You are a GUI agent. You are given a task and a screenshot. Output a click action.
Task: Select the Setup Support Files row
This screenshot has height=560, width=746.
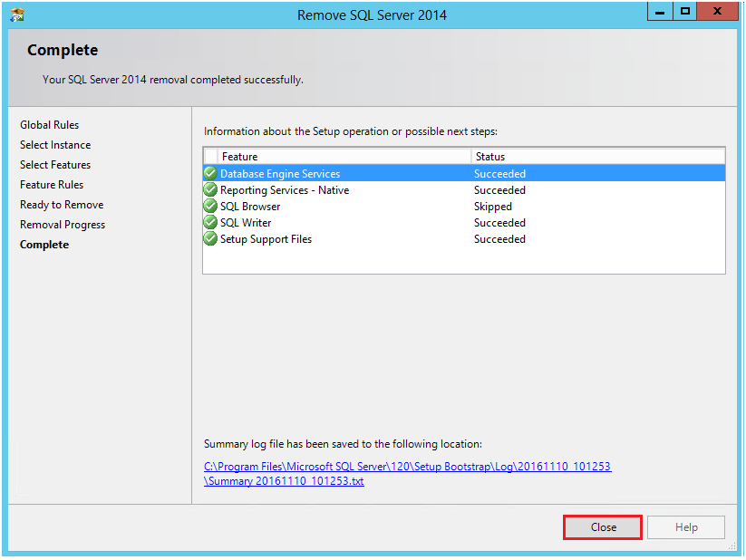pyautogui.click(x=464, y=238)
